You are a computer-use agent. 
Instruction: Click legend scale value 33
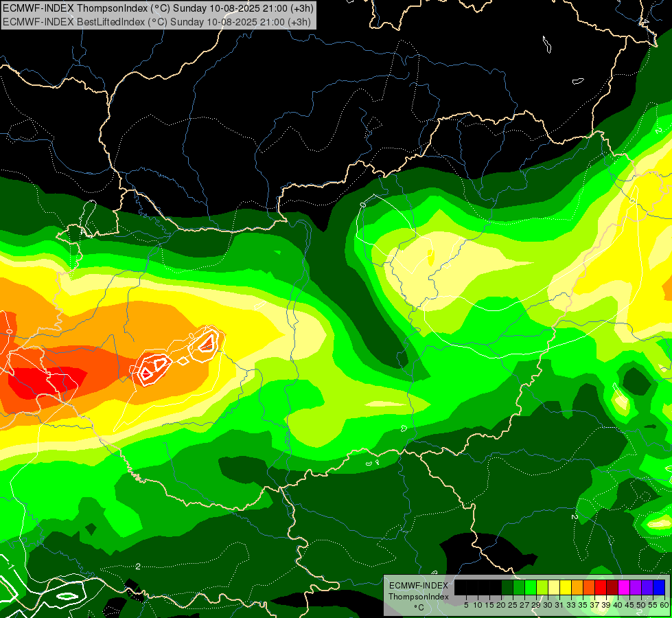571,605
